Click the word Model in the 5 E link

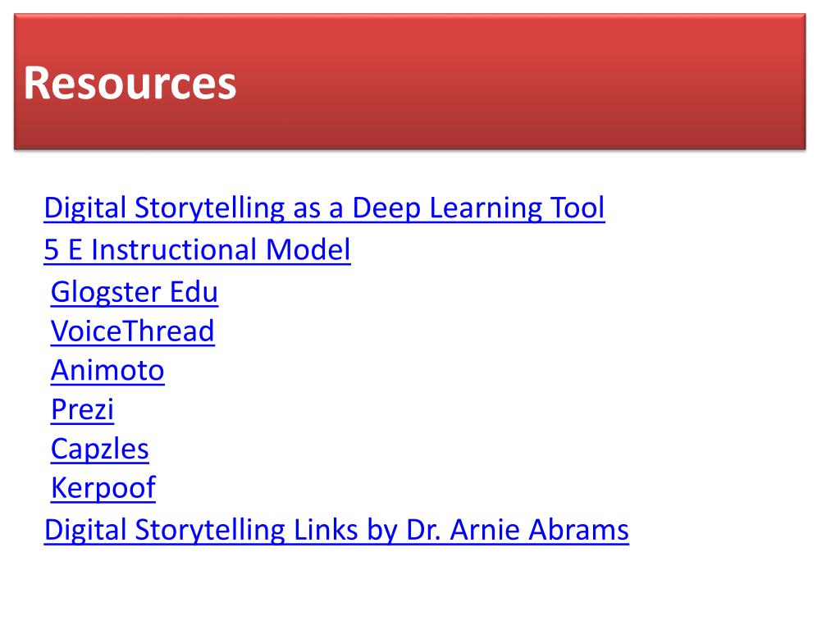click(x=308, y=249)
